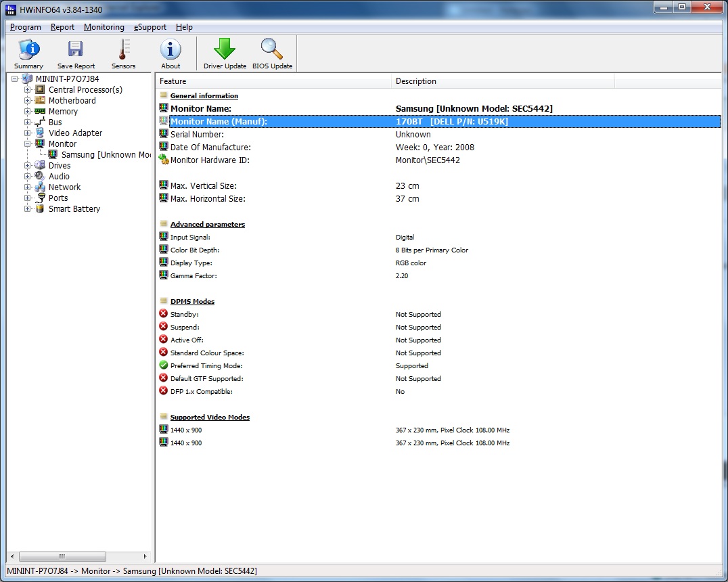Expand the Motherboard node
This screenshot has width=728, height=582.
tap(27, 100)
